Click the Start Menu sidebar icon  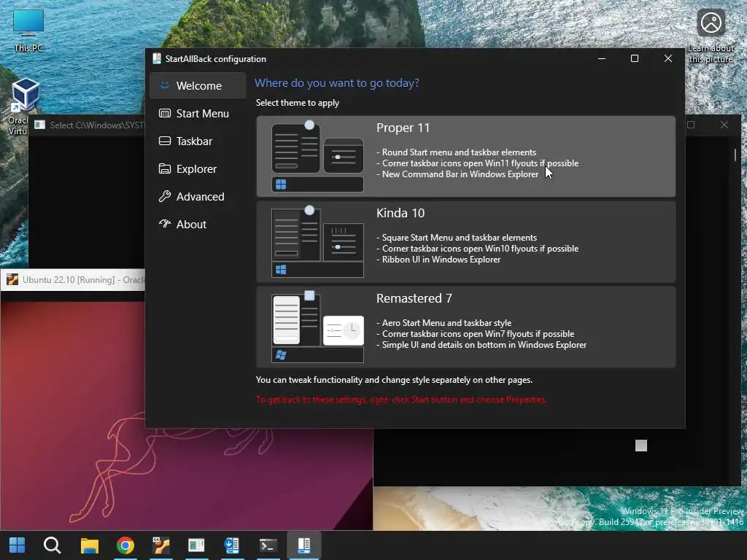point(164,113)
